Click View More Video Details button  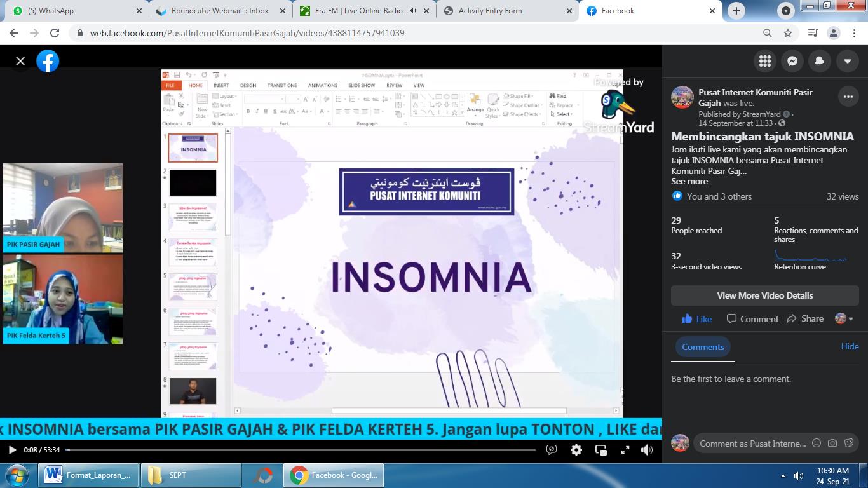[x=764, y=295]
